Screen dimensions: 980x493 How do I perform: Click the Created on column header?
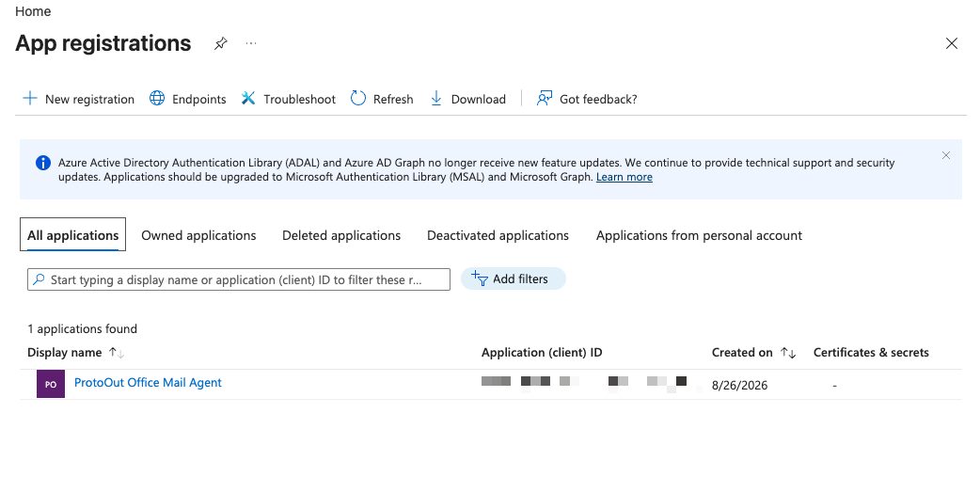point(742,353)
